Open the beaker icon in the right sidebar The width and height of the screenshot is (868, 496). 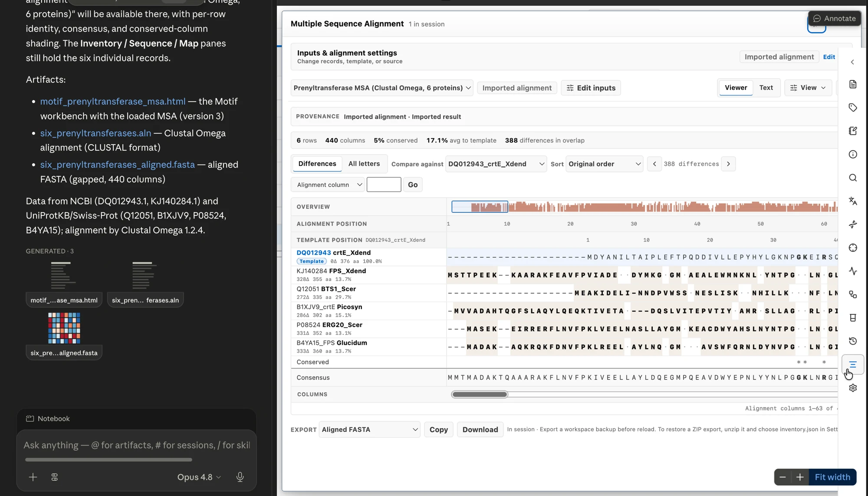coord(852,318)
